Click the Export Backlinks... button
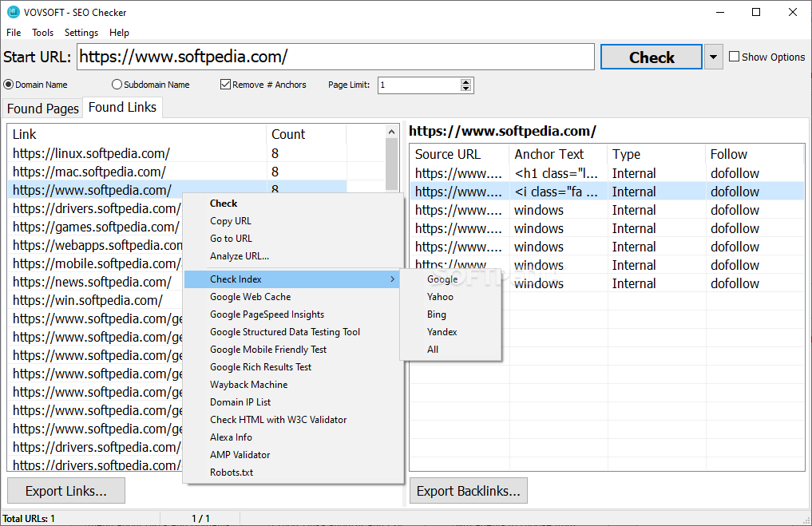Image resolution: width=812 pixels, height=526 pixels. (468, 491)
